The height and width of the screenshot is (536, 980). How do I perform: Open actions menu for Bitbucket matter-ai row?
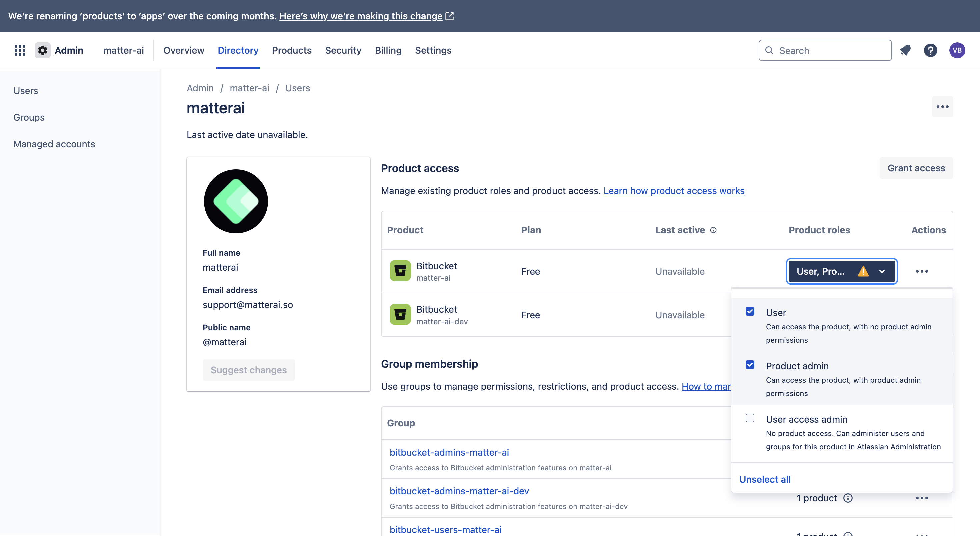(921, 271)
